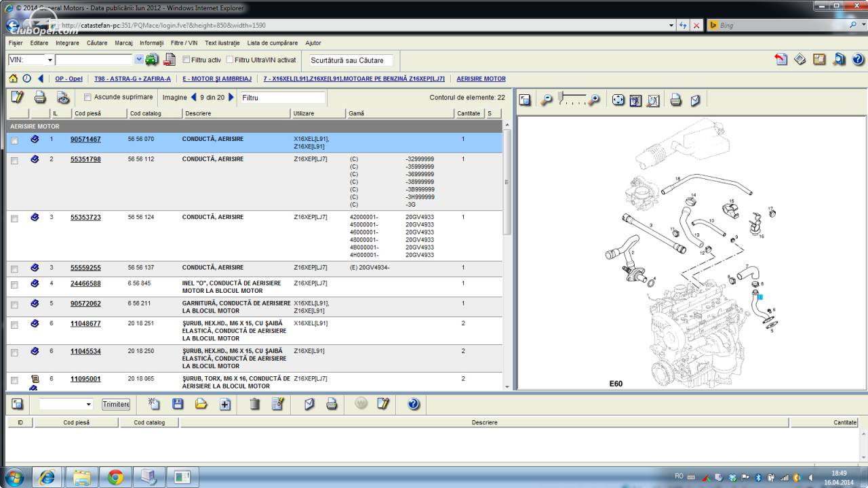Click the blue back arrow in breadcrumb

point(41,79)
